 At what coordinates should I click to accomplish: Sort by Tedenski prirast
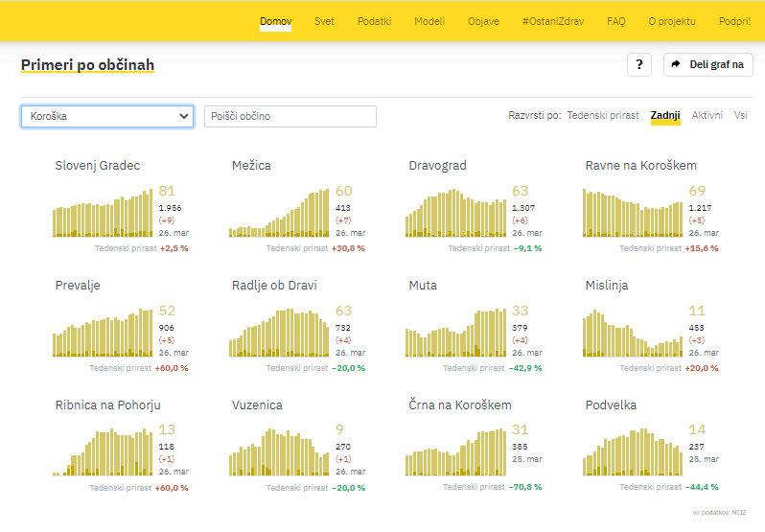pyautogui.click(x=603, y=115)
